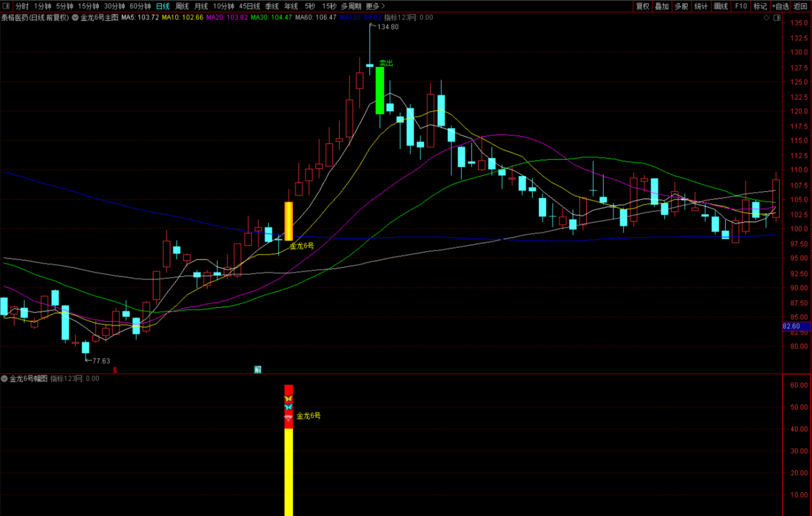Screen dimensions: 812x516
Task: Switch to the 周线 weekly chart
Action: tap(182, 6)
